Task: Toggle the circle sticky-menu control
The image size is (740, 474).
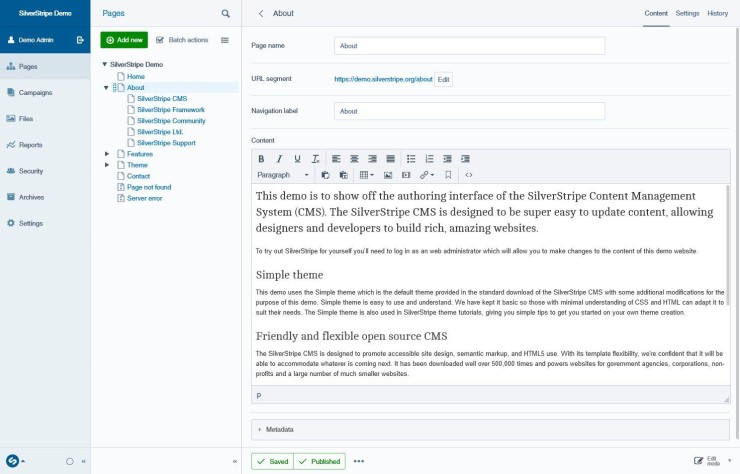Action: 70,461
